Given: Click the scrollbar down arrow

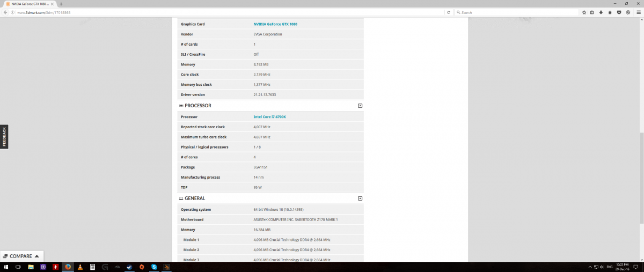Looking at the screenshot, I should point(641,259).
